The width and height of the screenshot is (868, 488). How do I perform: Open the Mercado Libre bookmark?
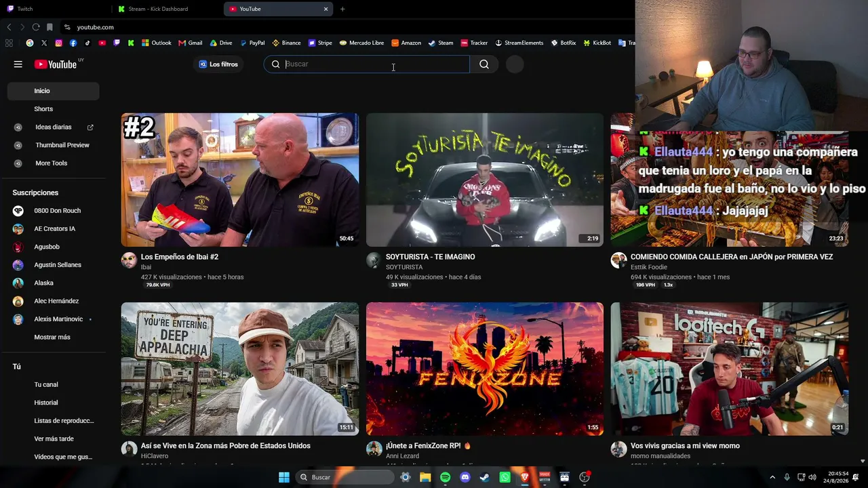pyautogui.click(x=362, y=43)
